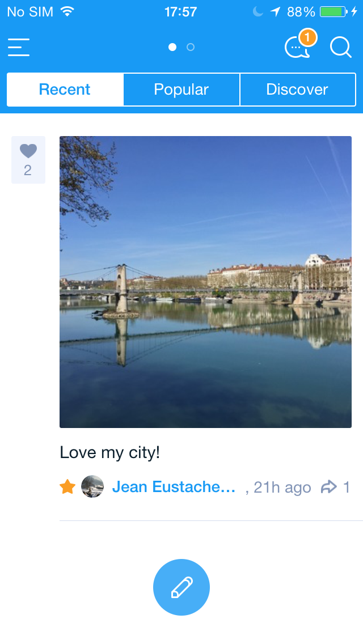Open Jean Eustache's profile avatar
The height and width of the screenshot is (644, 363).
[x=92, y=487]
